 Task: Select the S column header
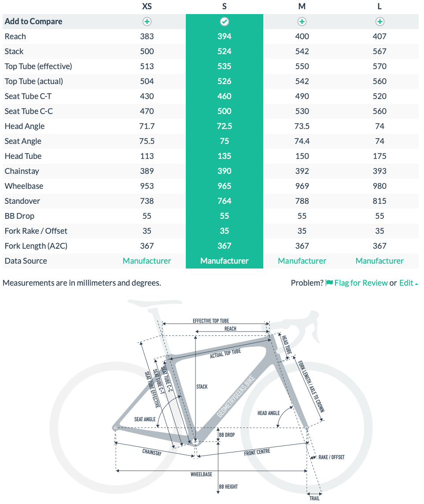(x=224, y=6)
